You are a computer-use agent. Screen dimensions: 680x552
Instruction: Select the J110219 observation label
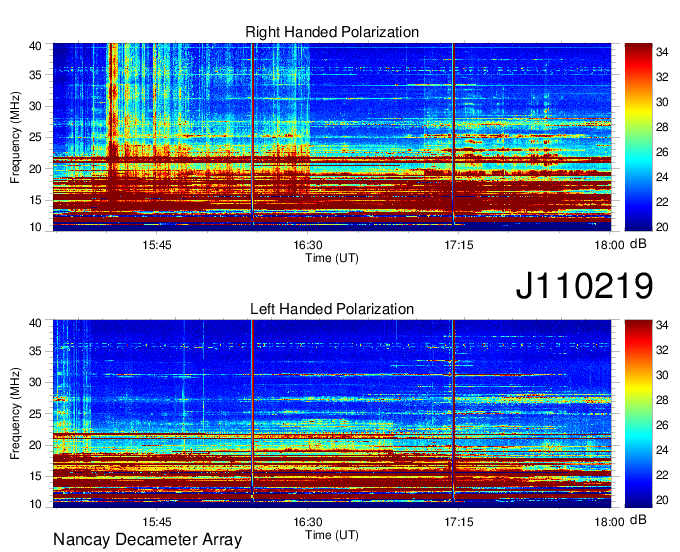(x=584, y=285)
